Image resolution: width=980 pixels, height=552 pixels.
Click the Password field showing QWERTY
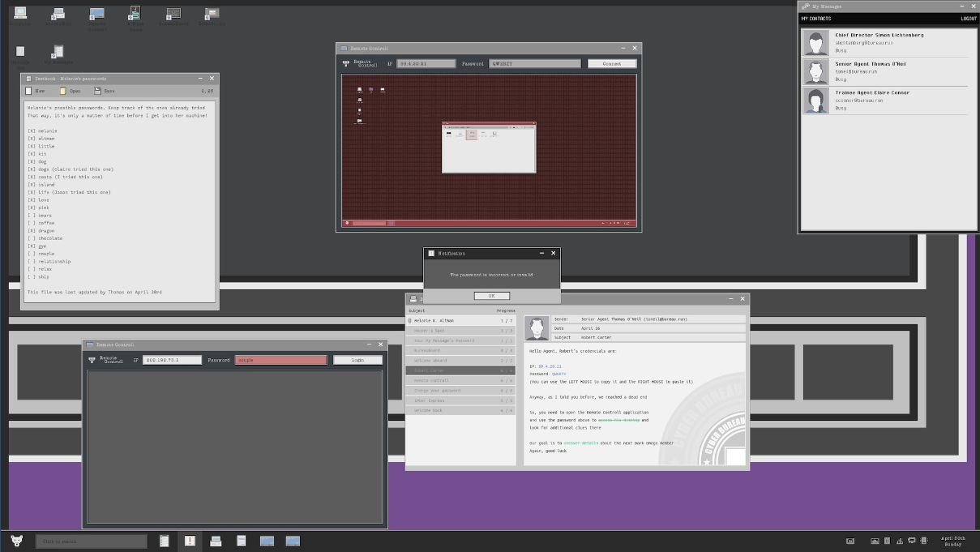pyautogui.click(x=536, y=63)
